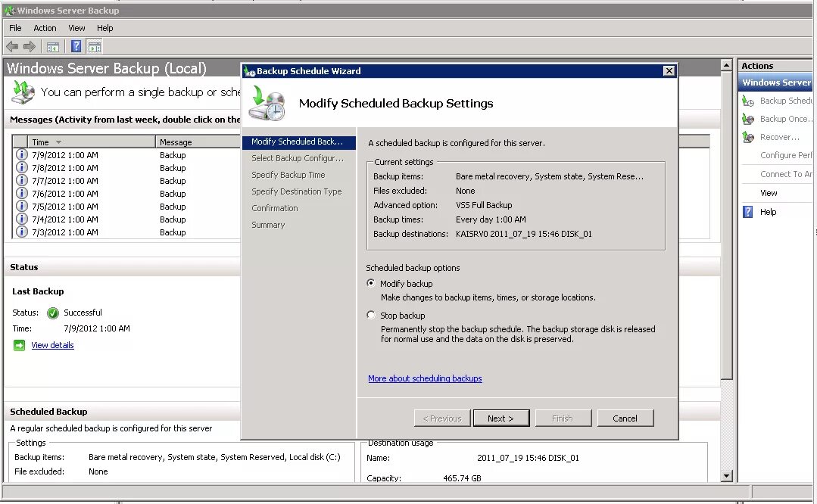Click the 465.74 GB capacity value

(x=462, y=478)
